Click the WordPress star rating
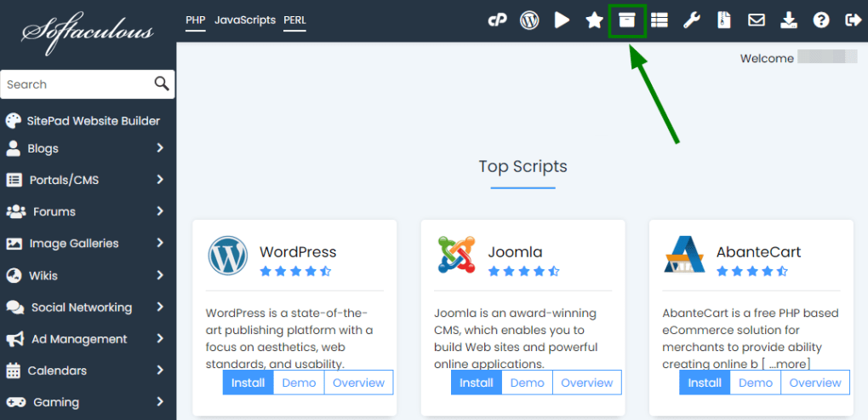This screenshot has width=868, height=420. pyautogui.click(x=295, y=271)
